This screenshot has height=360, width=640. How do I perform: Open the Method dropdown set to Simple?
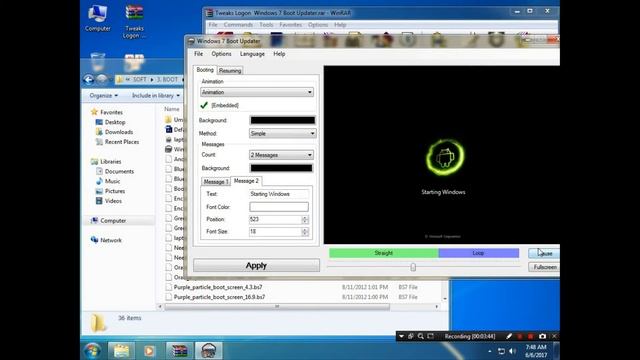282,133
